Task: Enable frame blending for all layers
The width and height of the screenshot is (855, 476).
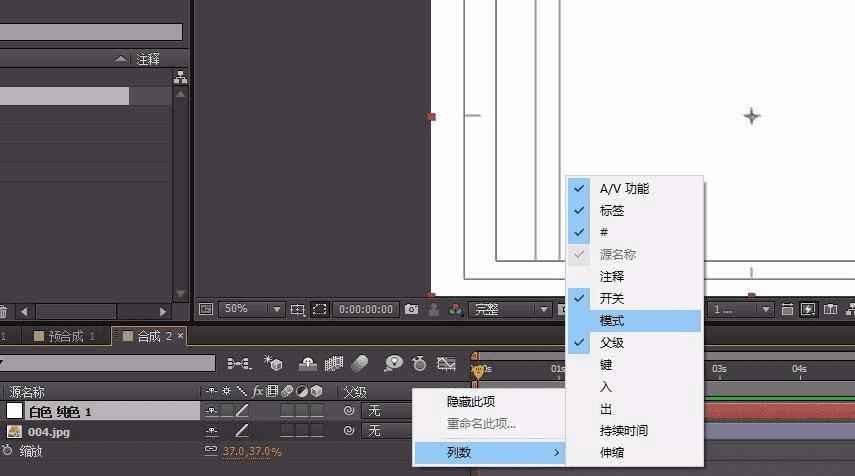Action: tap(334, 363)
